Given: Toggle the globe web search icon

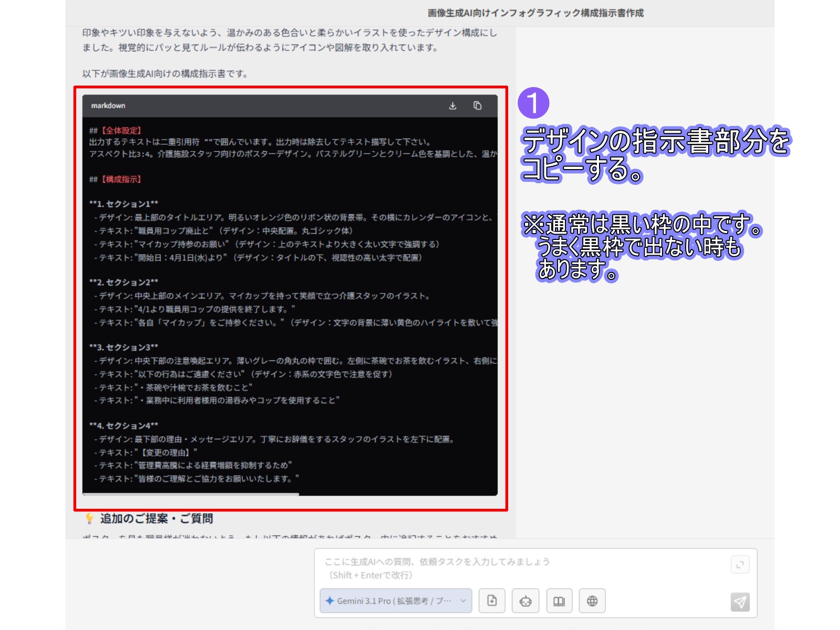Looking at the screenshot, I should click(x=592, y=601).
